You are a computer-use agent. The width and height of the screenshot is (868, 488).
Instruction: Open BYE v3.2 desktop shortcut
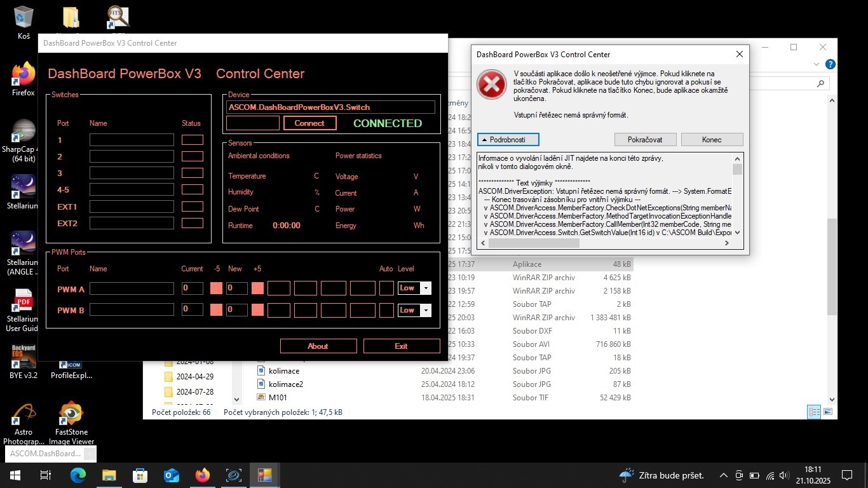pyautogui.click(x=24, y=358)
